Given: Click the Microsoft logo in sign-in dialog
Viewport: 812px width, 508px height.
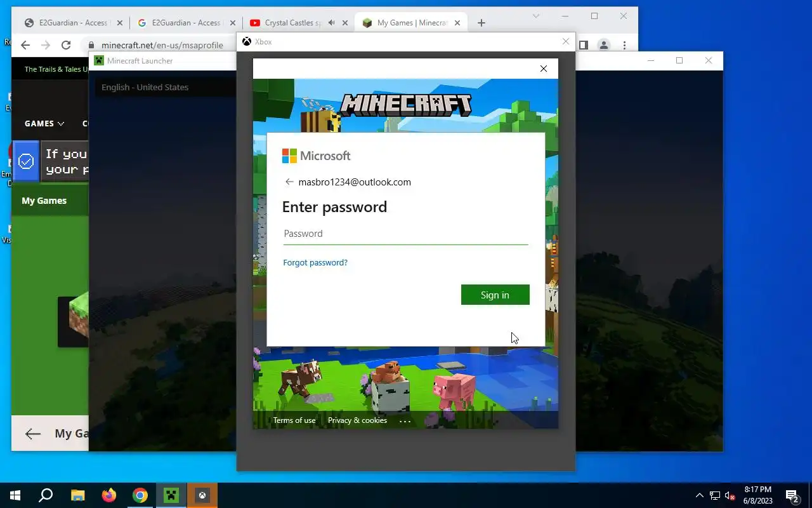Looking at the screenshot, I should pyautogui.click(x=316, y=156).
